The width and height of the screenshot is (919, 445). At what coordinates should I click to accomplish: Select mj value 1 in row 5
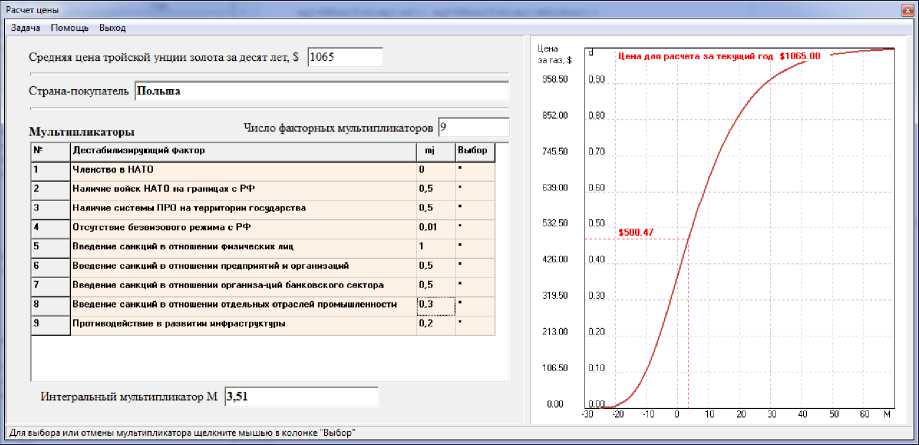pos(435,247)
